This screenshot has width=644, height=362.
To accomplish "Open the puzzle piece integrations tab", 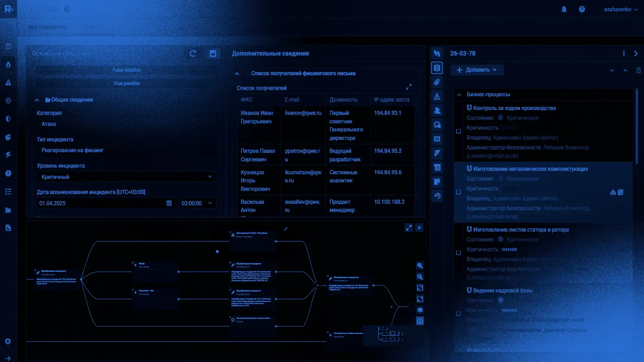I will (x=437, y=182).
